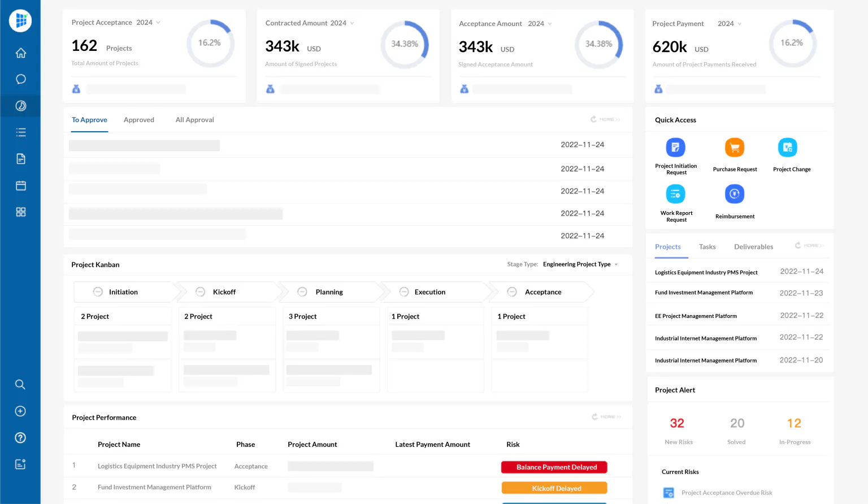The height and width of the screenshot is (504, 868).
Task: Click the edit note icon at sidebar bottom
Action: coord(20,464)
